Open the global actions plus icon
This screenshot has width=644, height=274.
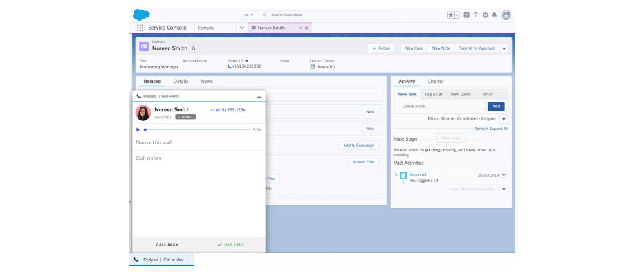point(466,15)
